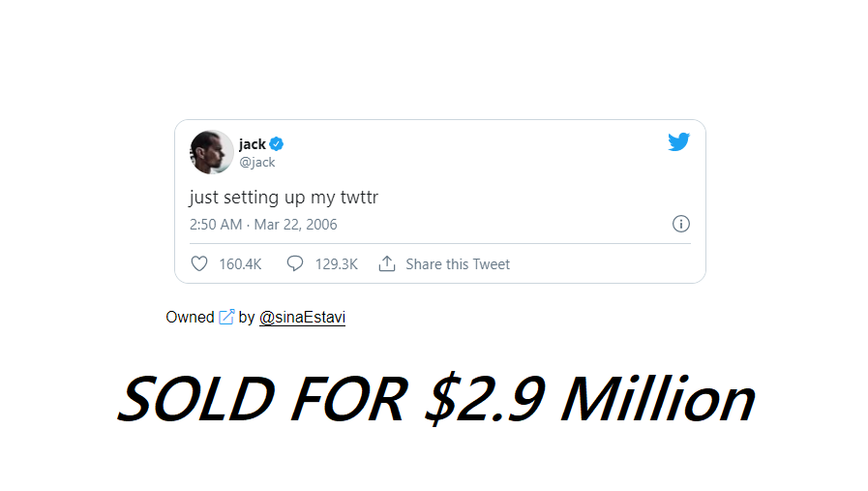Click the "Share this Tweet" label

point(458,264)
